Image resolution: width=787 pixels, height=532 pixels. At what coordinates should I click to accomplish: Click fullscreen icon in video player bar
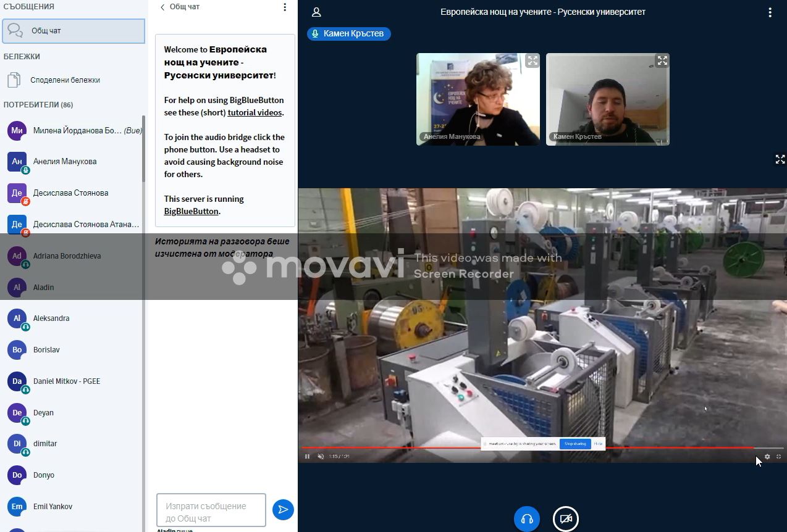[778, 457]
